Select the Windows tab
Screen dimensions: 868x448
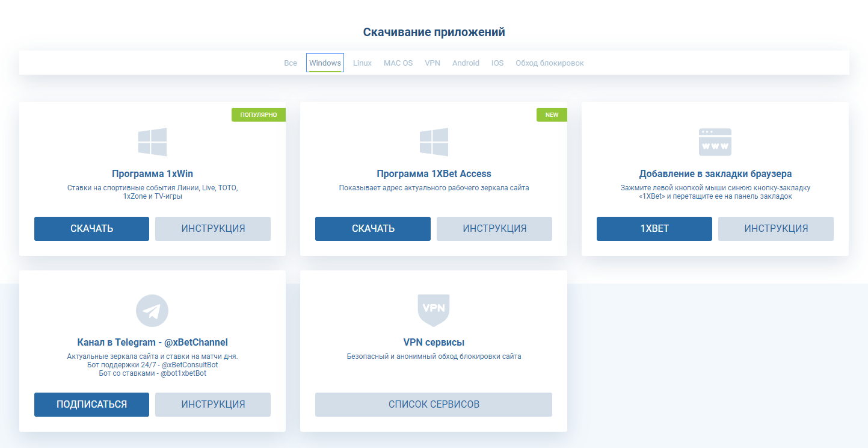tap(325, 63)
